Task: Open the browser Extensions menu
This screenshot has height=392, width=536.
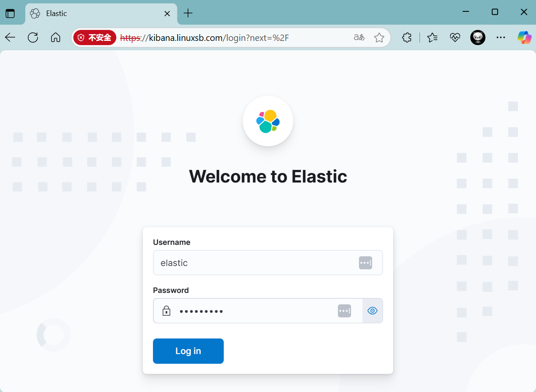Action: (407, 38)
